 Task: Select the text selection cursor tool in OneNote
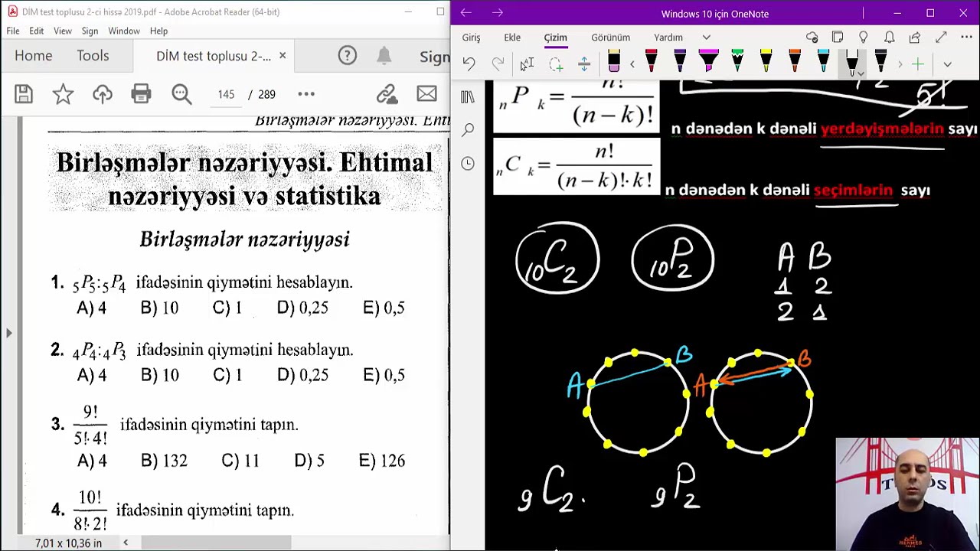(x=527, y=64)
